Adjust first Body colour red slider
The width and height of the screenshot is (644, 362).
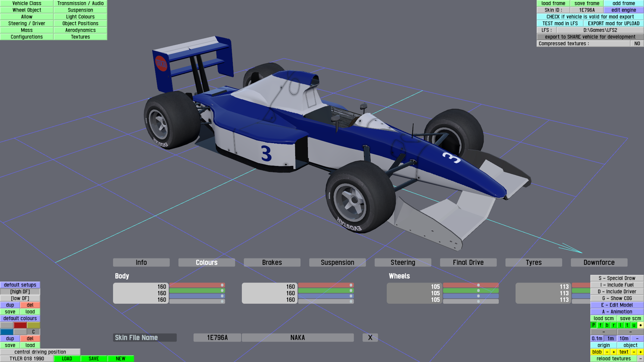[x=197, y=285]
